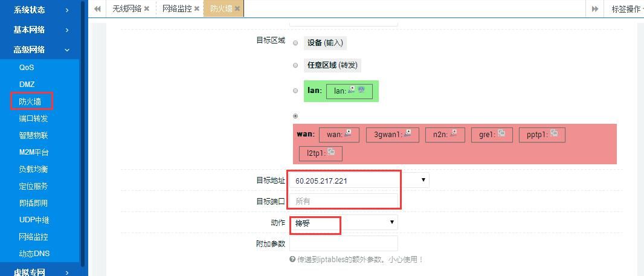644x276 pixels.
Task: Select 任意区域 (转发) radio option
Action: (x=295, y=65)
